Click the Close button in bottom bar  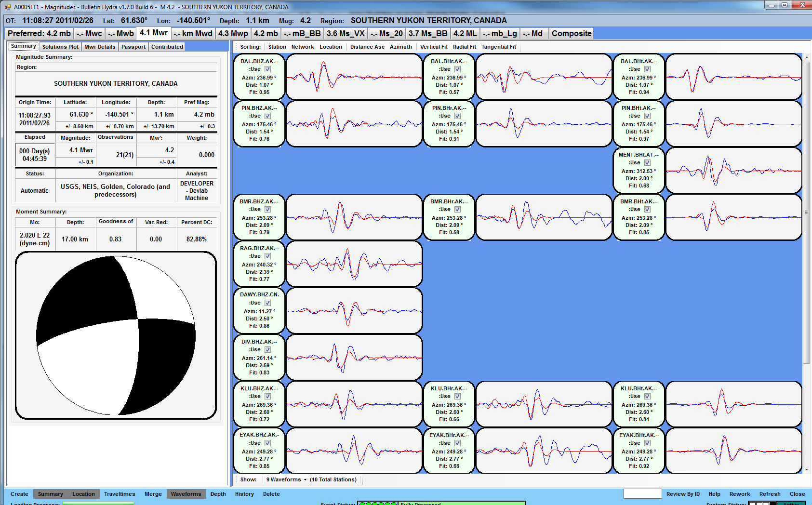point(798,494)
